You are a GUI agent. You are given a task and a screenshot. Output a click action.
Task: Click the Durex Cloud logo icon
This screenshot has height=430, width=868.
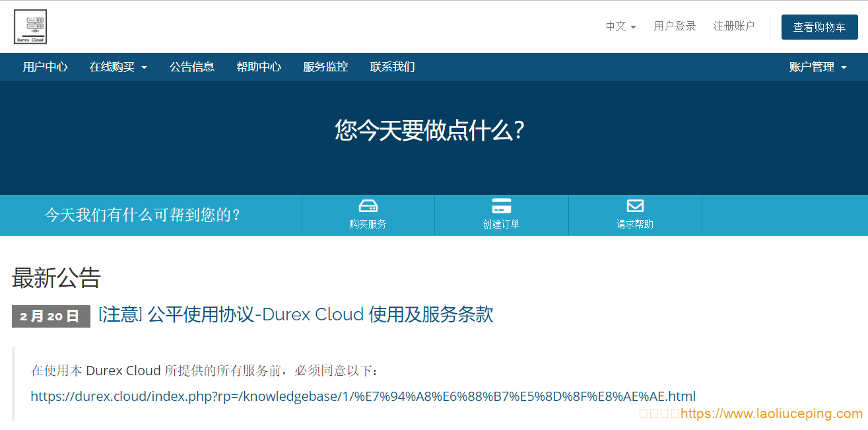30,27
